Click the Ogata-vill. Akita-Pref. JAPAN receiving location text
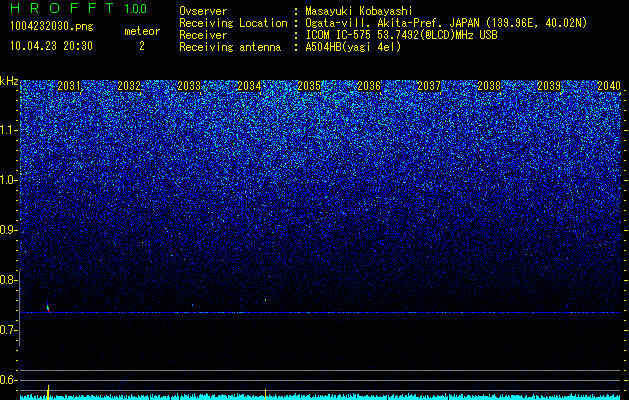 coord(446,23)
